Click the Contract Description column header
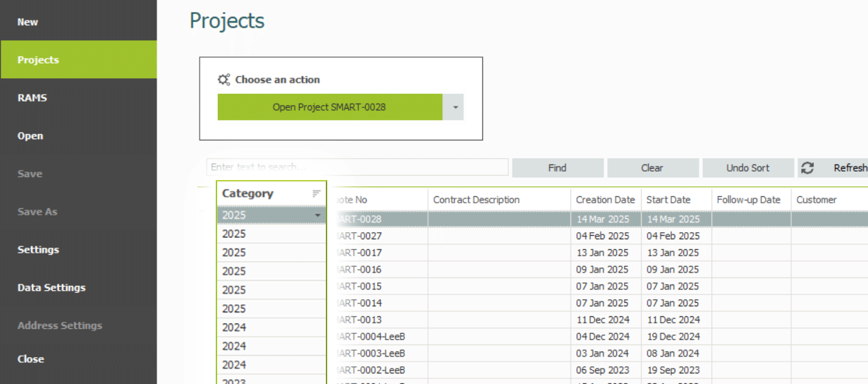The image size is (868, 384). pos(476,200)
